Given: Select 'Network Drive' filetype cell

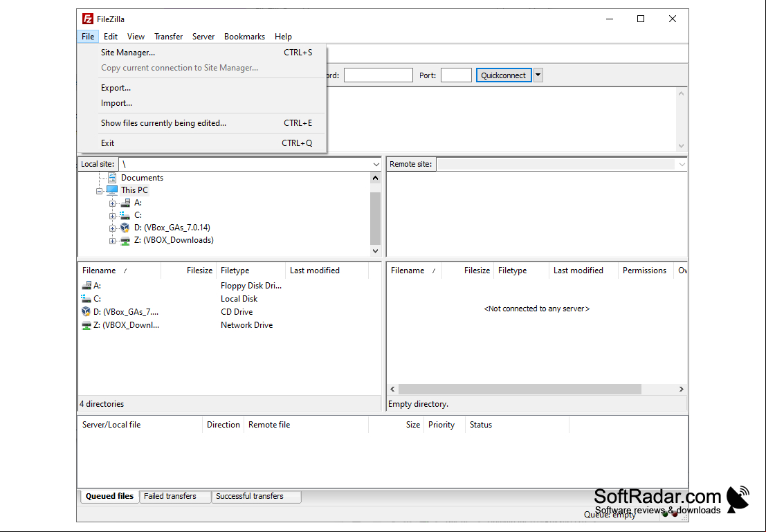Looking at the screenshot, I should (x=247, y=325).
